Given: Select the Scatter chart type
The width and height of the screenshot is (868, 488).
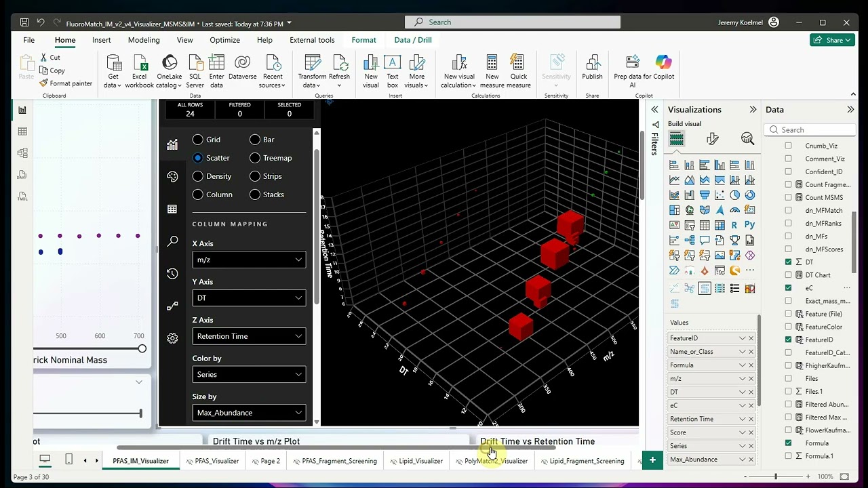Looking at the screenshot, I should click(198, 158).
